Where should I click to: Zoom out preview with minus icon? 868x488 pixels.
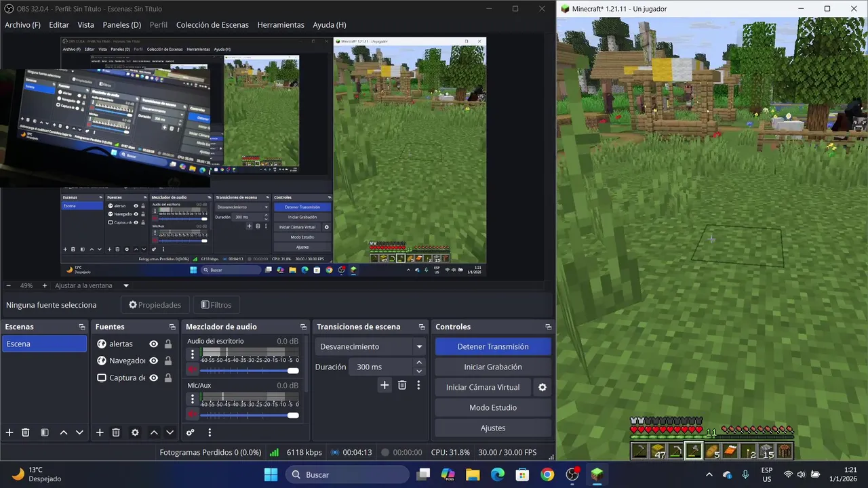(x=8, y=285)
